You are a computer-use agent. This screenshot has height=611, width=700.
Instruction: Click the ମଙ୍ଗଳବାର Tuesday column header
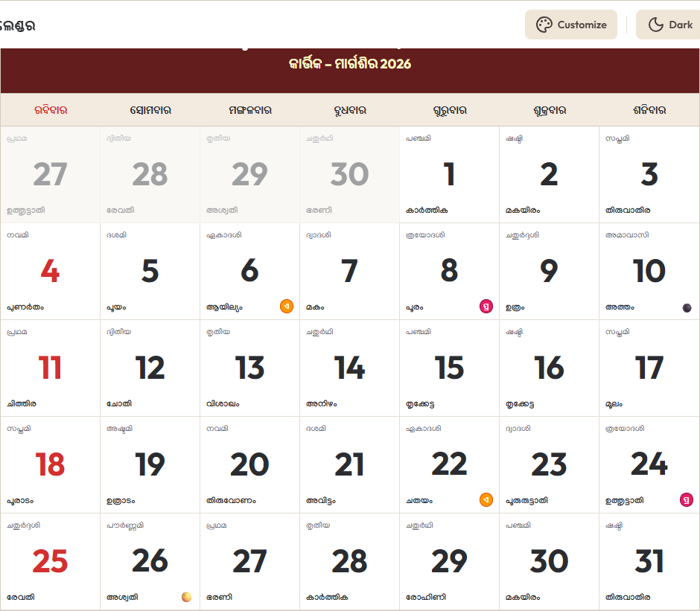point(250,110)
